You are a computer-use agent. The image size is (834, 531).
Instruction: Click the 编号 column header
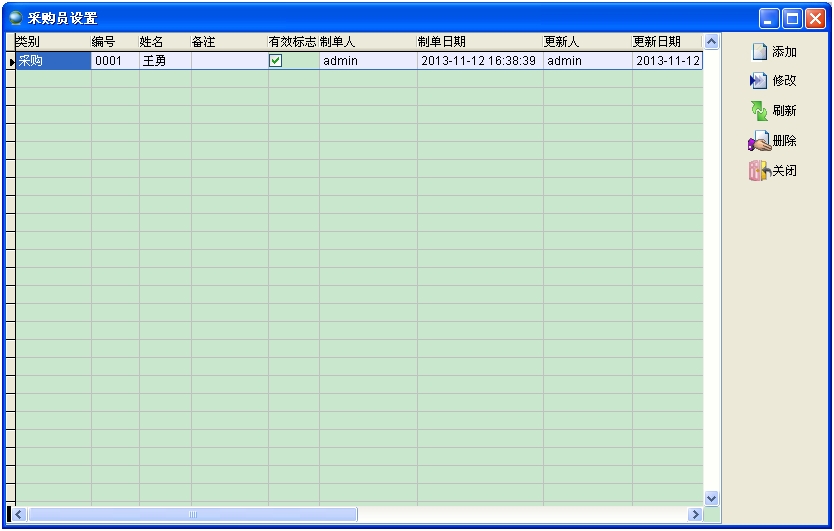coord(114,42)
